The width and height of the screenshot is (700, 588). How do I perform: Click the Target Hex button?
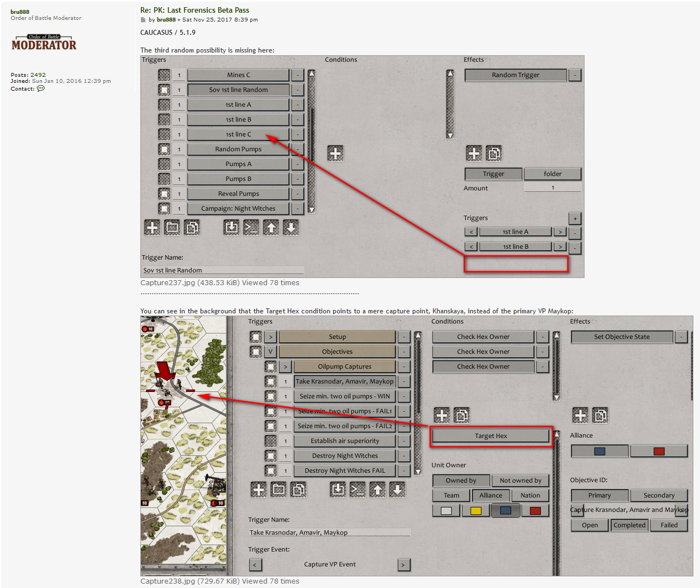point(491,436)
